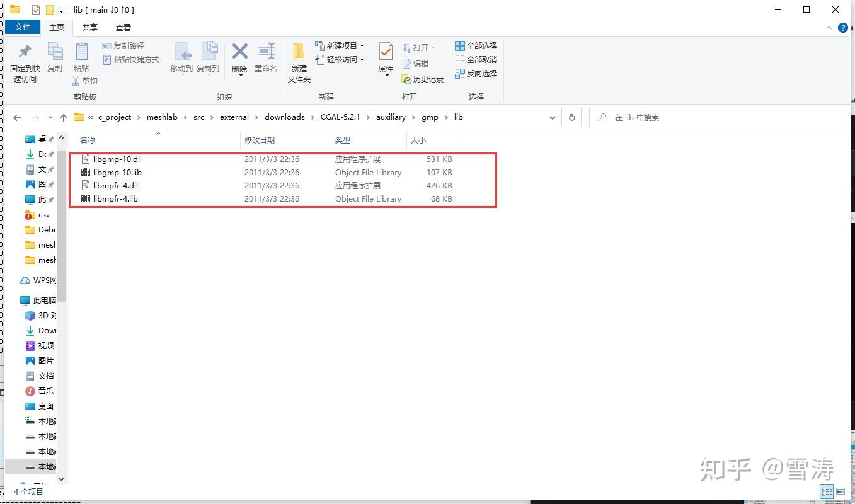855x504 pixels.
Task: Click the Cut (剪切) scissors button
Action: point(85,81)
